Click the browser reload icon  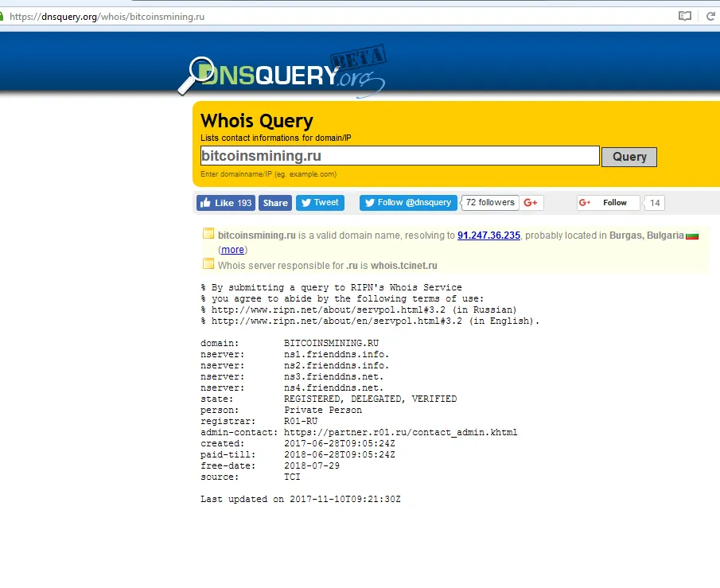(710, 17)
